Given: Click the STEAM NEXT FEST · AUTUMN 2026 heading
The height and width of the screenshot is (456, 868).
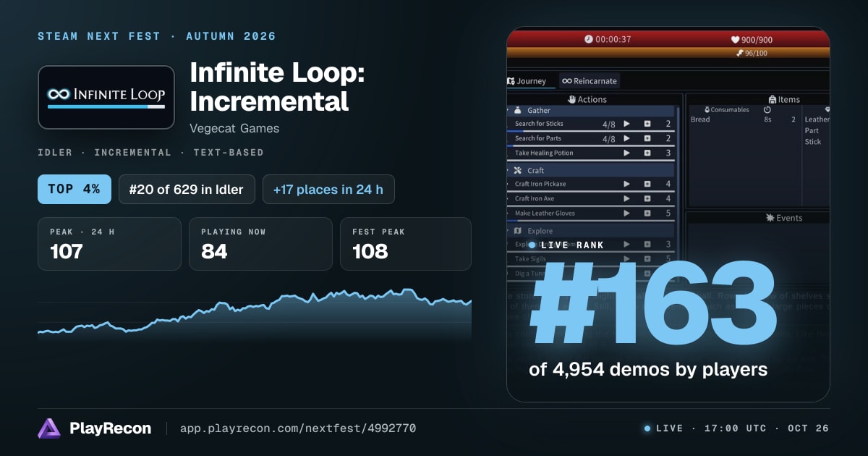Looking at the screenshot, I should 157,36.
